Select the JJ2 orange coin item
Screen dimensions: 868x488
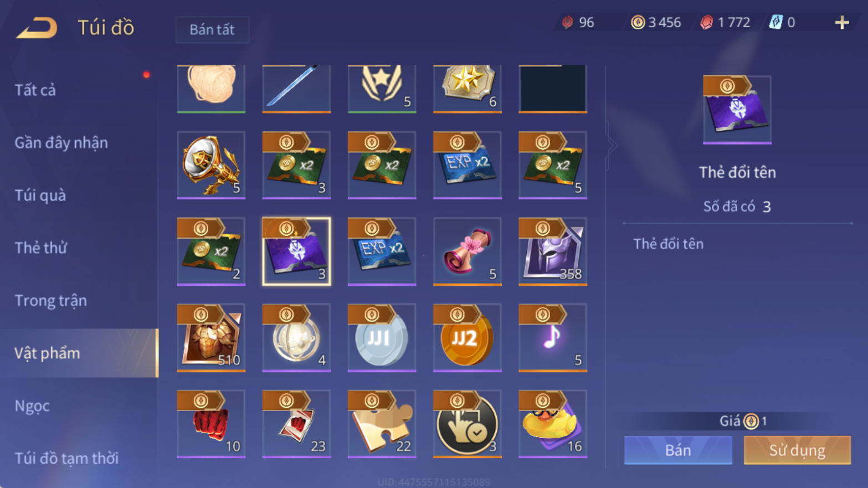[467, 337]
